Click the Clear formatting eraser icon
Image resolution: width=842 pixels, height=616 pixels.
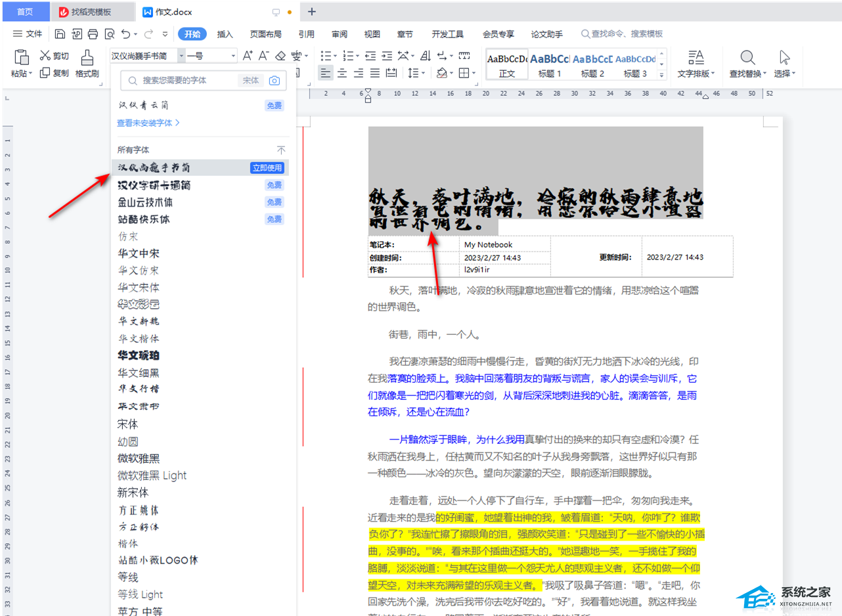[280, 56]
